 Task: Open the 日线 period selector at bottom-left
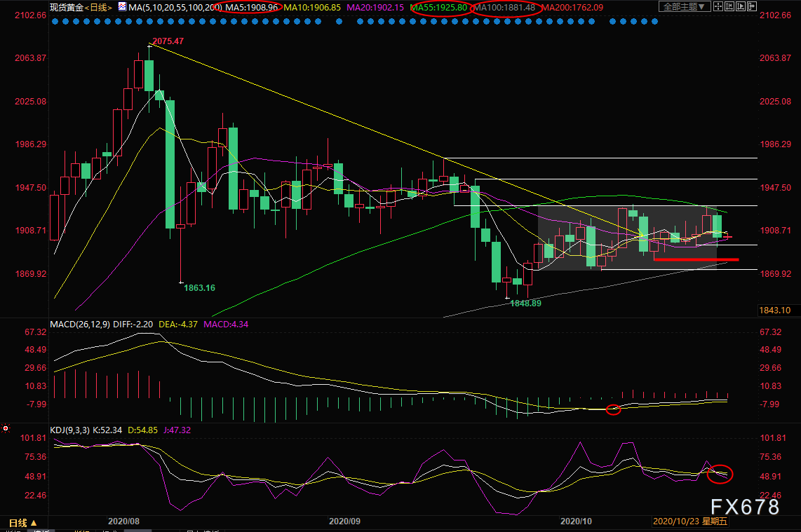[23, 523]
